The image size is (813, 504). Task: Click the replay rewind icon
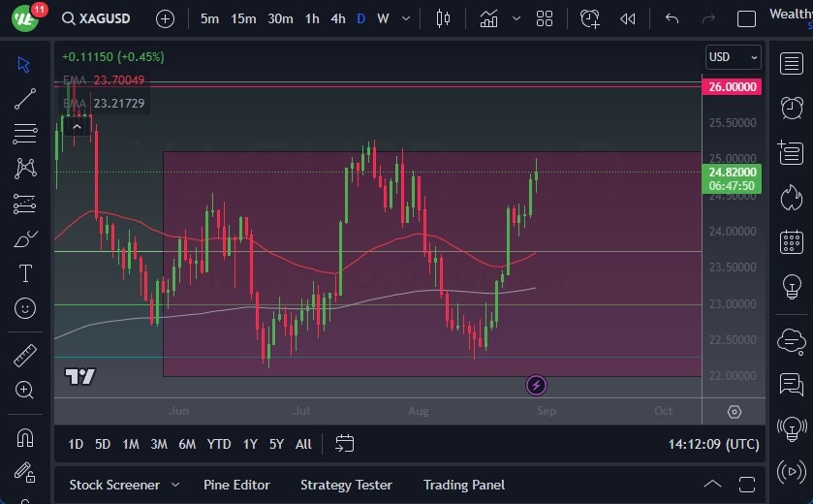click(628, 18)
